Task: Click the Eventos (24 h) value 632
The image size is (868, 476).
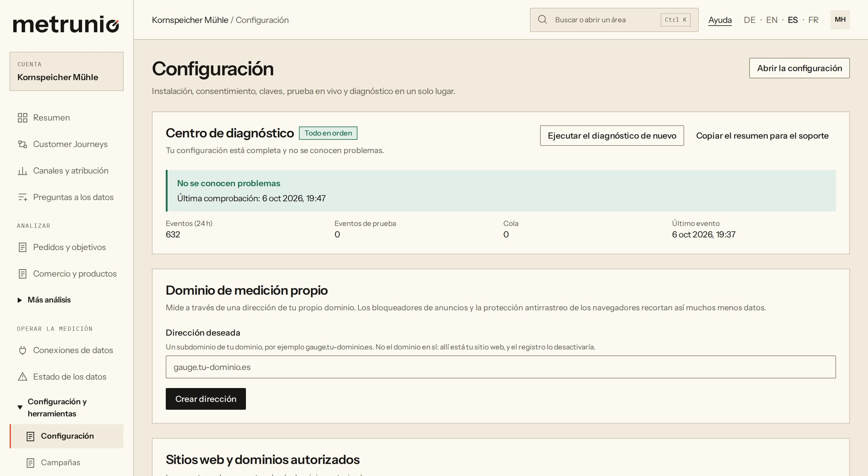Action: (173, 234)
